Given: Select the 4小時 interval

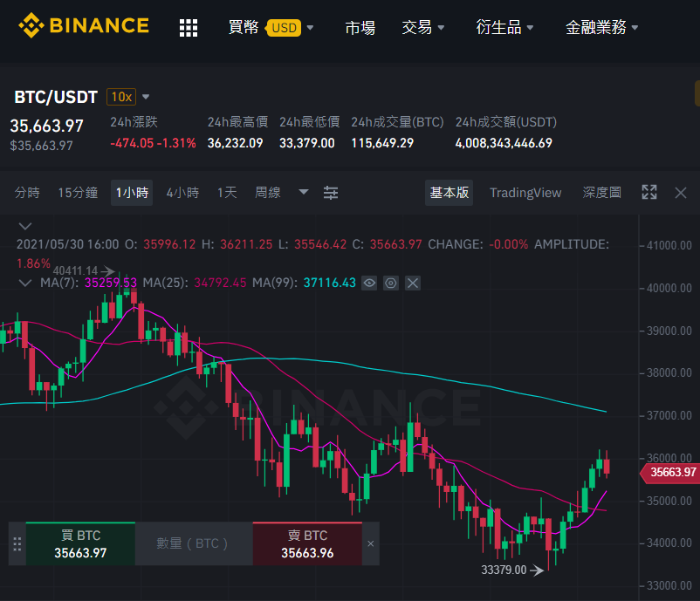Looking at the screenshot, I should click(x=182, y=193).
